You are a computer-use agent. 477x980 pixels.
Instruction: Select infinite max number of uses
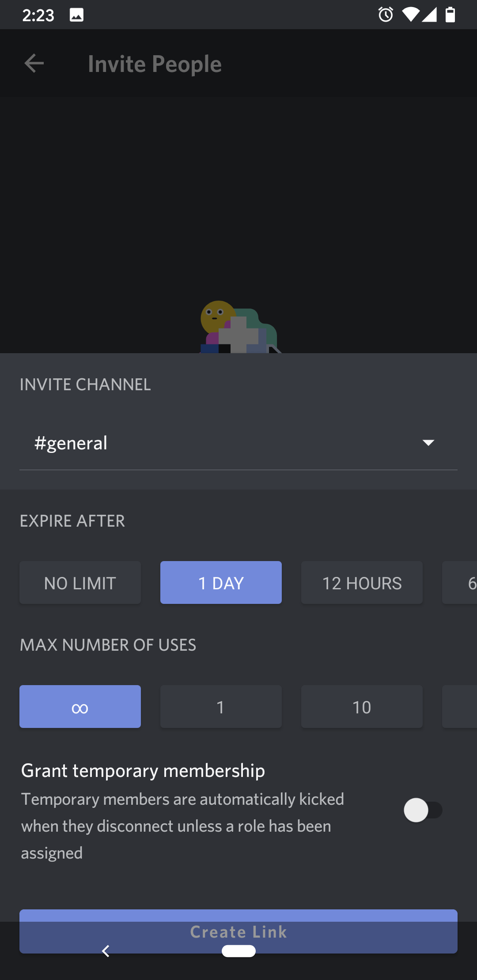point(80,707)
